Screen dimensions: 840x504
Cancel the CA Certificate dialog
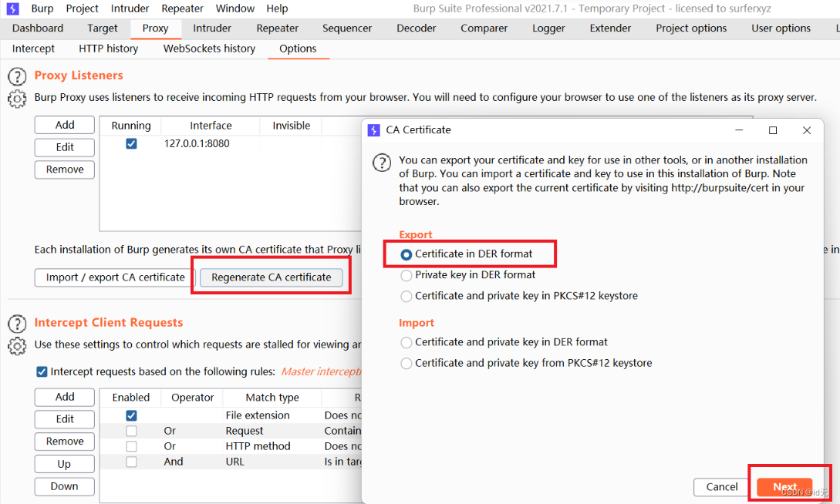coord(722,487)
